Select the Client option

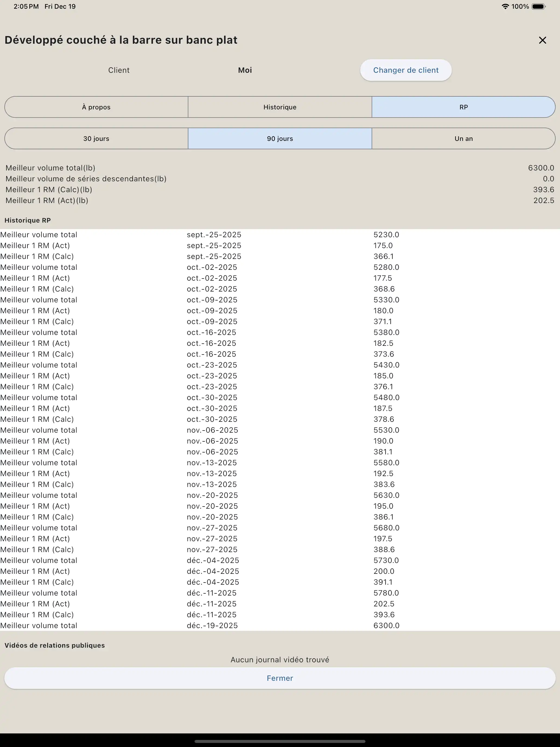point(119,70)
